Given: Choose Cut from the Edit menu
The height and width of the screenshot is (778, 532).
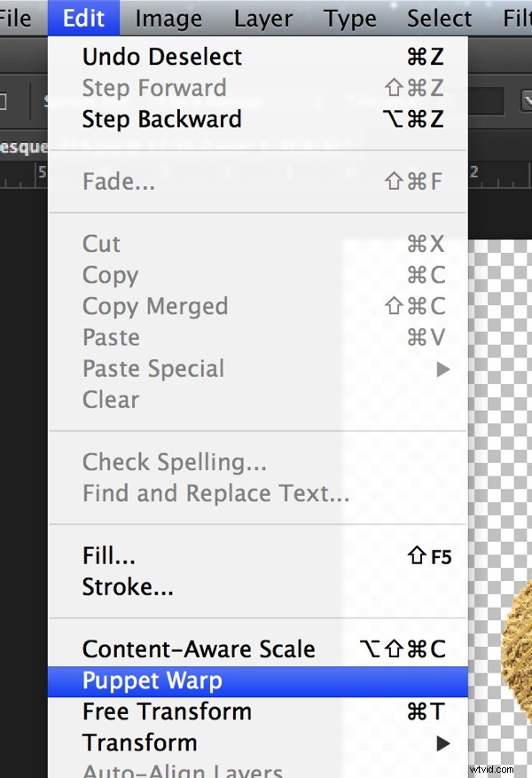Looking at the screenshot, I should point(101,243).
